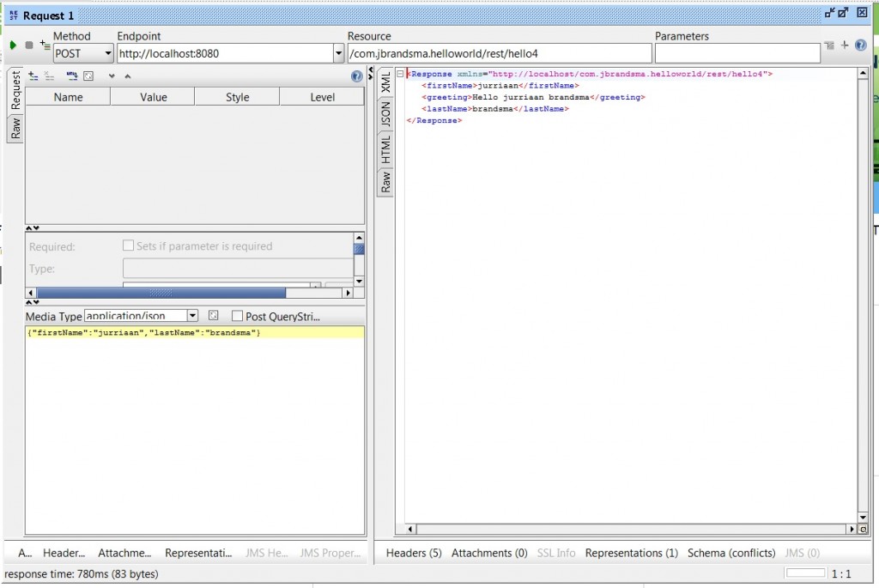Click the remove parameter icon
The height and width of the screenshot is (588, 879).
click(50, 76)
